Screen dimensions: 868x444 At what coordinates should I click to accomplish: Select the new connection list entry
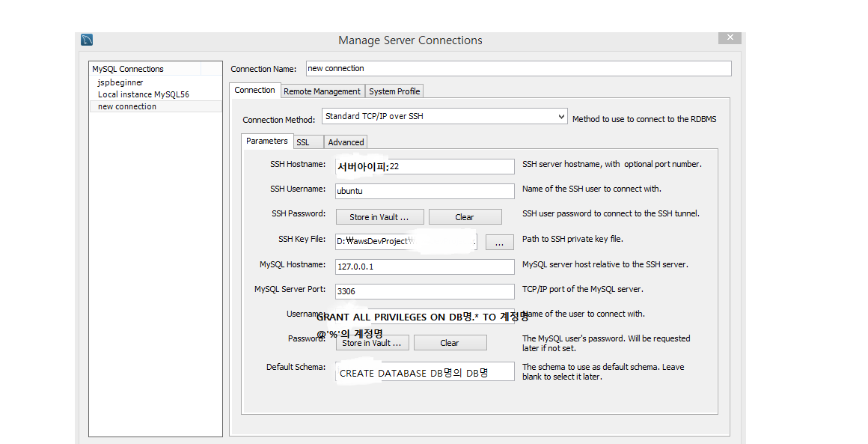tap(156, 106)
